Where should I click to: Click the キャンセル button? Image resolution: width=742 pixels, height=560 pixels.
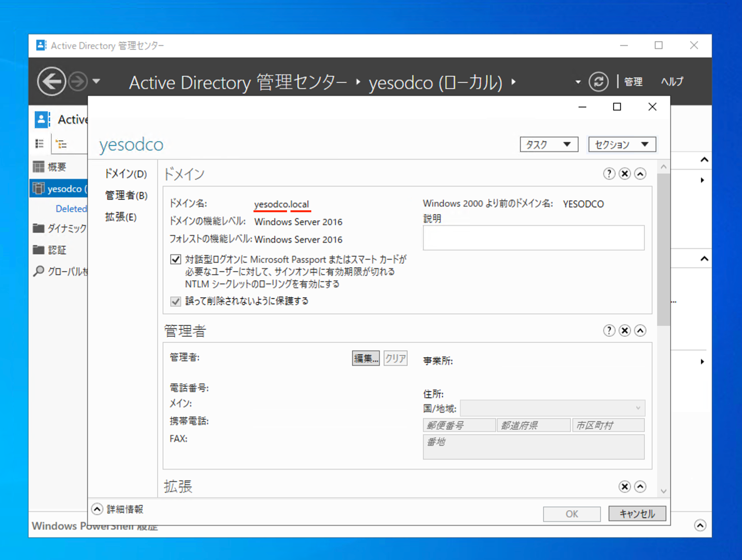[x=637, y=514]
